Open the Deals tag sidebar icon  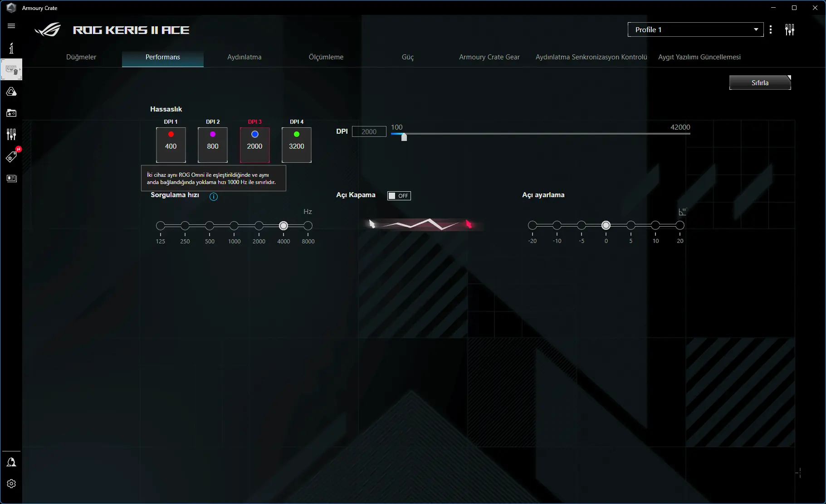point(11,156)
